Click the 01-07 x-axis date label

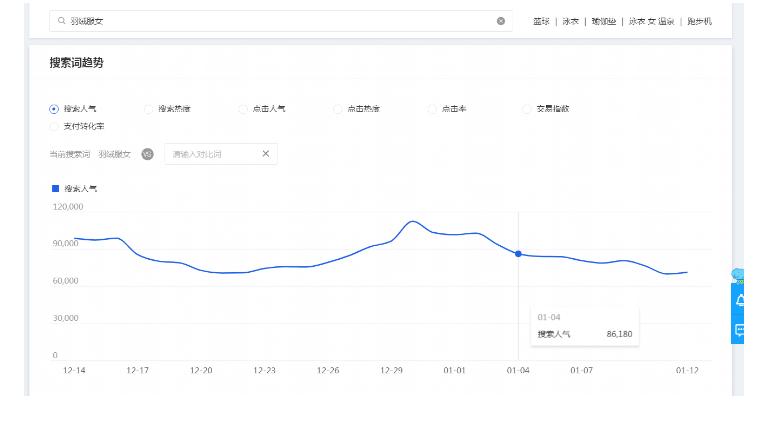pyautogui.click(x=581, y=370)
